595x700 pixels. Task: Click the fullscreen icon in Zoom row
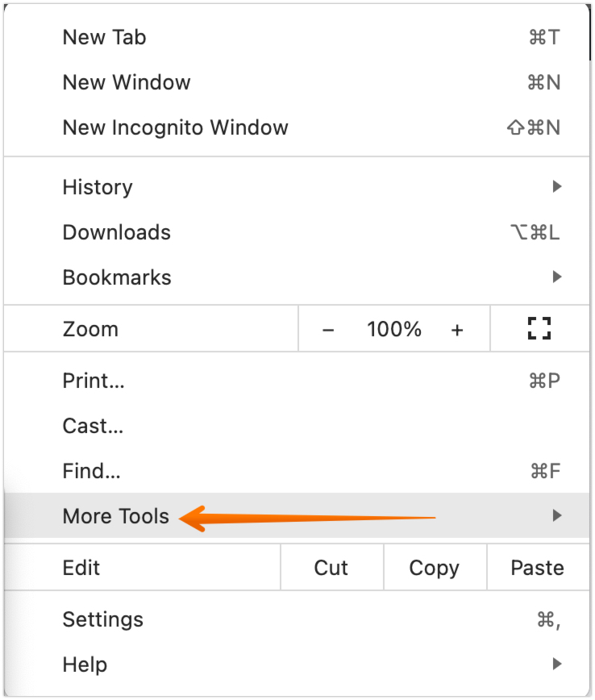coord(539,328)
